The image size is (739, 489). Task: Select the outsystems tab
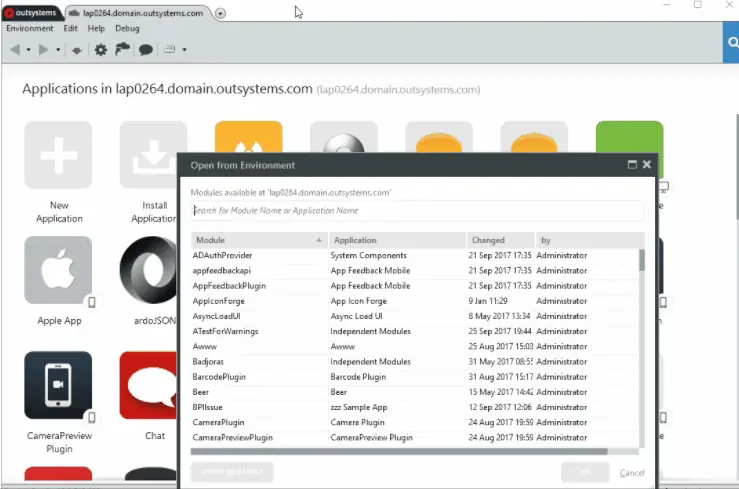31,13
